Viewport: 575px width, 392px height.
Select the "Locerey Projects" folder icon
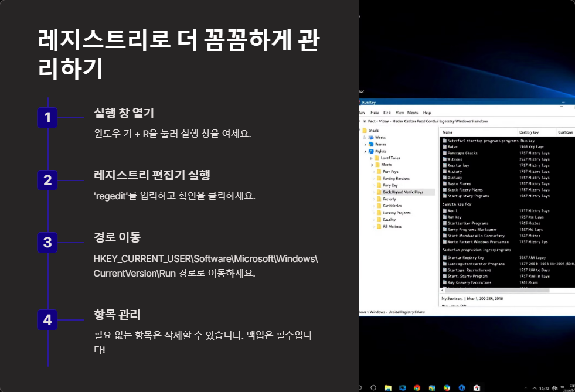tap(378, 213)
